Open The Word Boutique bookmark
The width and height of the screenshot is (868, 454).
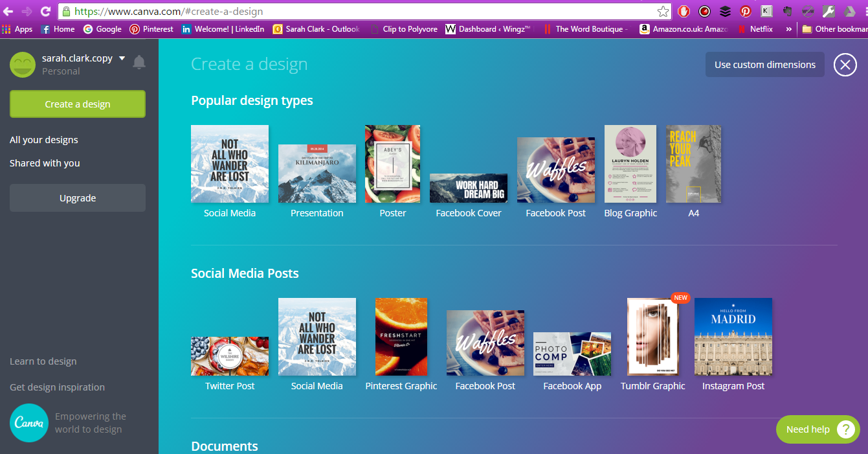click(x=585, y=29)
